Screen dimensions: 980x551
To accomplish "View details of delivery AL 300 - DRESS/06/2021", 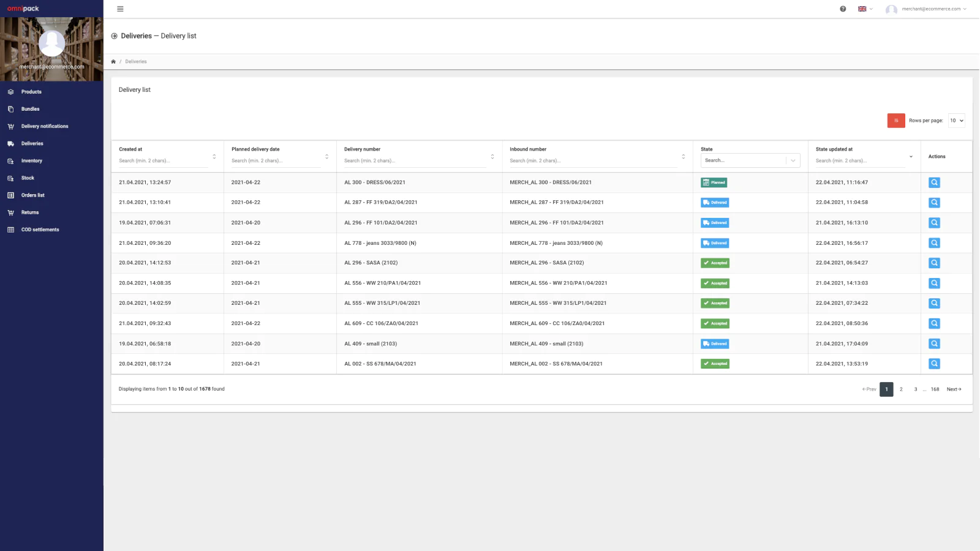I will [x=934, y=182].
